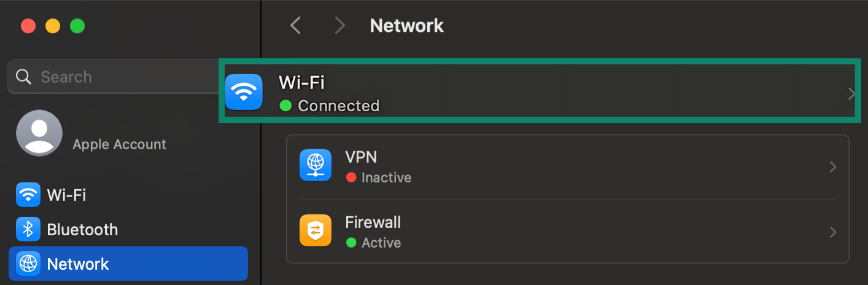Click the orange Firewall shield icon

(316, 230)
